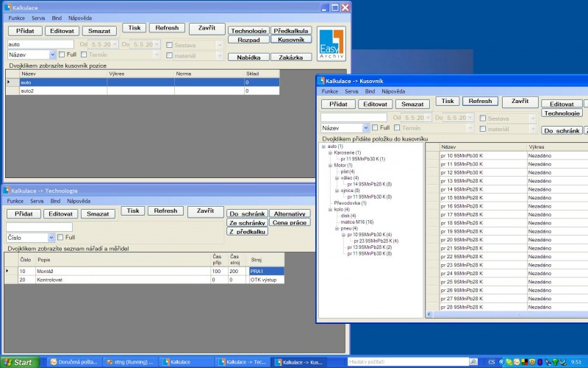Click the Předkalkula button
The height and width of the screenshot is (368, 588).
click(292, 31)
